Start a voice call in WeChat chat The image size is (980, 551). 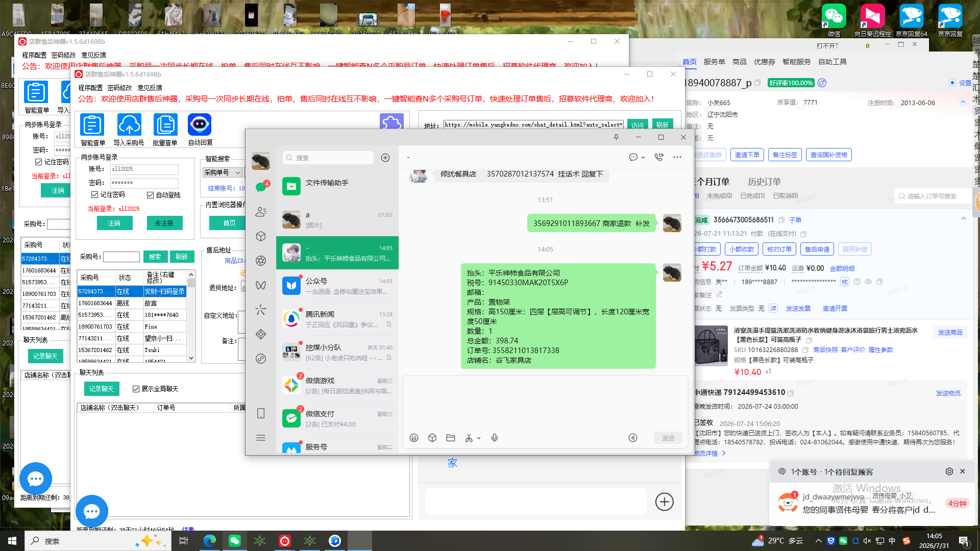[659, 157]
